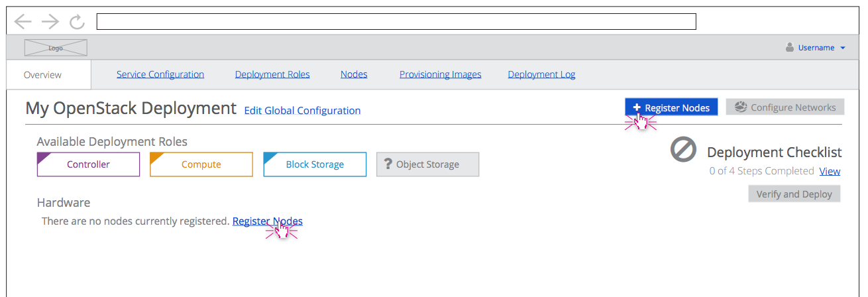
Task: Select the Controller deployment role
Action: [88, 164]
